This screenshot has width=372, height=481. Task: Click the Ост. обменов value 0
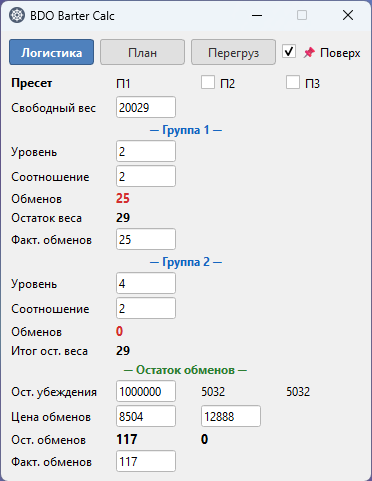204,440
